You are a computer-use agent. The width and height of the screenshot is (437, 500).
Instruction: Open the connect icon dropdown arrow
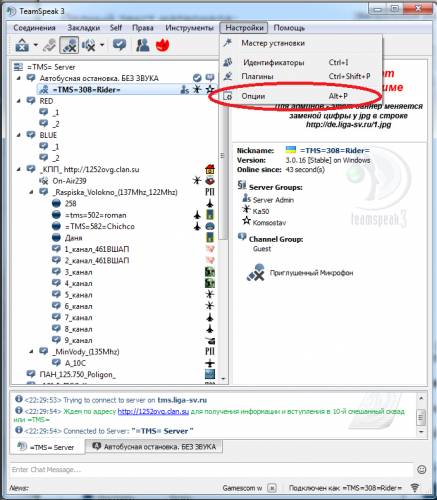pyautogui.click(x=35, y=45)
